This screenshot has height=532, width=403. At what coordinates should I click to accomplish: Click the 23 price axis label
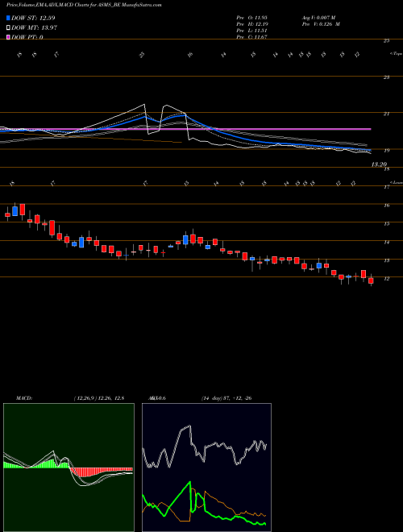pyautogui.click(x=386, y=77)
